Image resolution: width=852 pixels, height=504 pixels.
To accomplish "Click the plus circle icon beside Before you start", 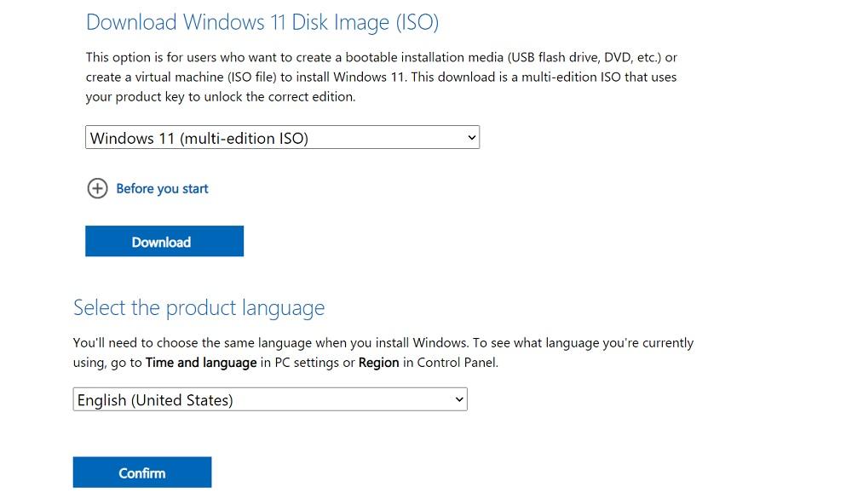I will click(x=98, y=189).
